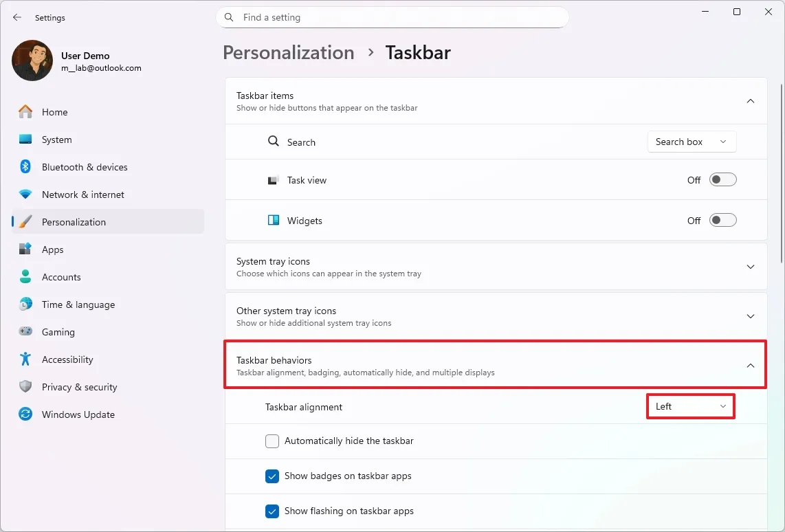Open Apps settings via its icon

[x=25, y=249]
